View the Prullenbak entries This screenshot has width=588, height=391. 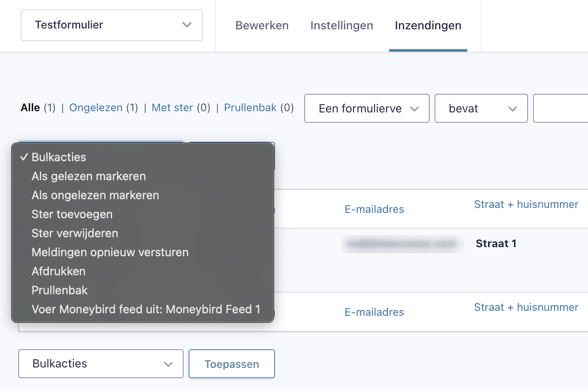coord(250,108)
